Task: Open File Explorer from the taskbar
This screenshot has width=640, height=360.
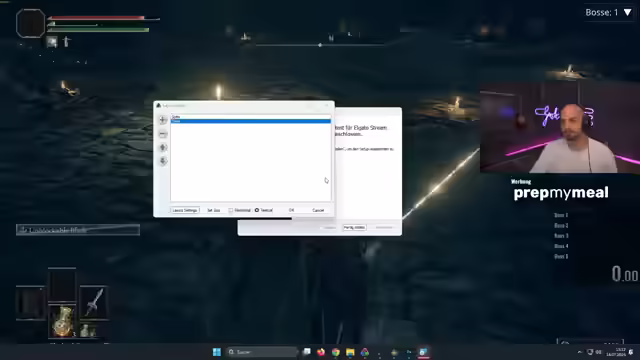Action: [350, 352]
